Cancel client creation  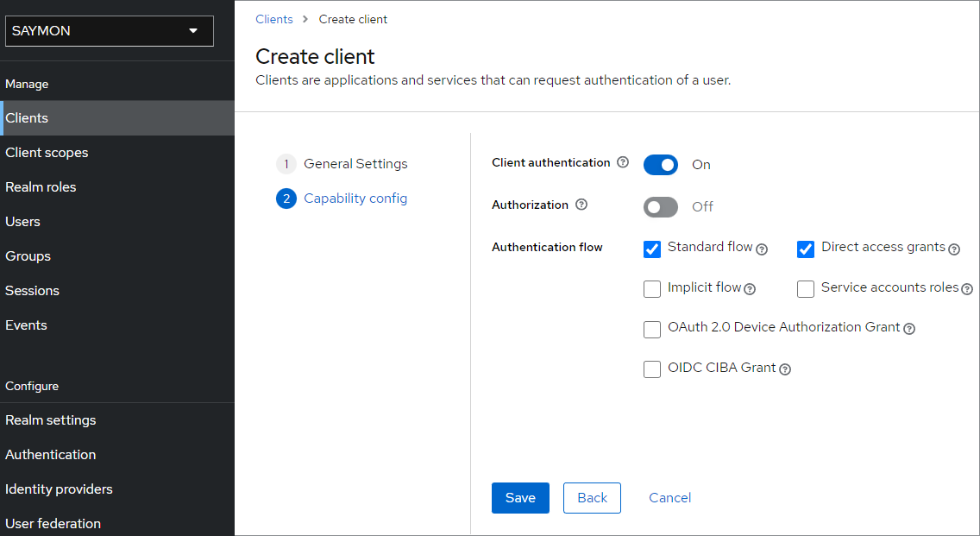pos(669,498)
